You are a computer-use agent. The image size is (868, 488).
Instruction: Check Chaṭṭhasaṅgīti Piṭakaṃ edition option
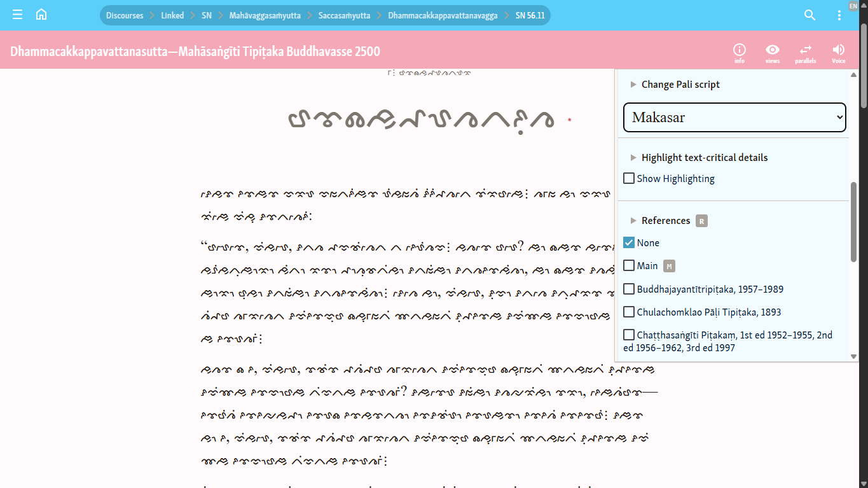tap(629, 335)
